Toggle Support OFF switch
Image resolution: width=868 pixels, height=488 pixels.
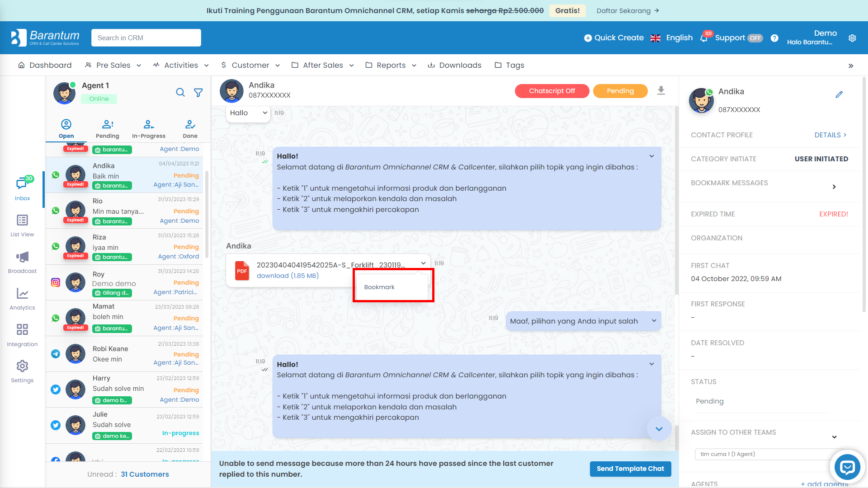point(755,38)
